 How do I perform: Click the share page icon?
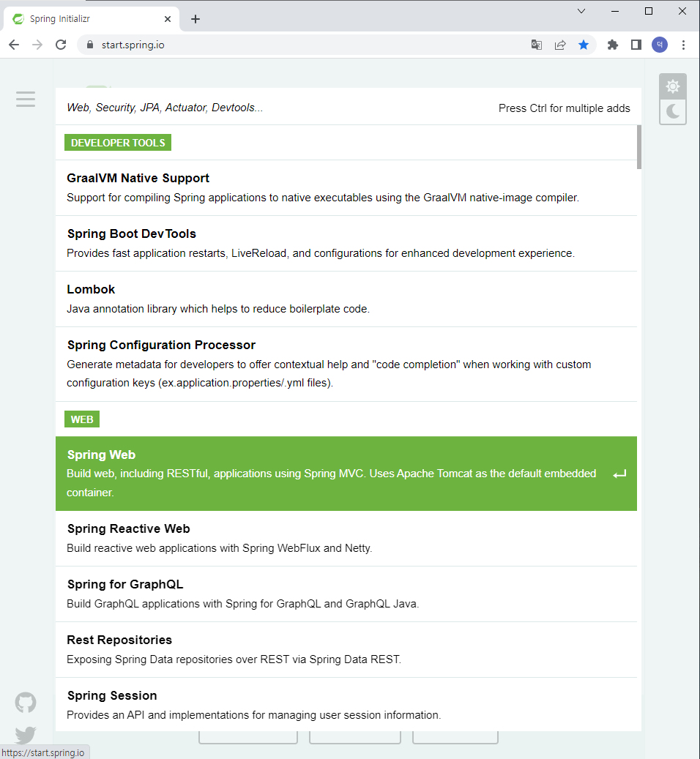tap(560, 45)
